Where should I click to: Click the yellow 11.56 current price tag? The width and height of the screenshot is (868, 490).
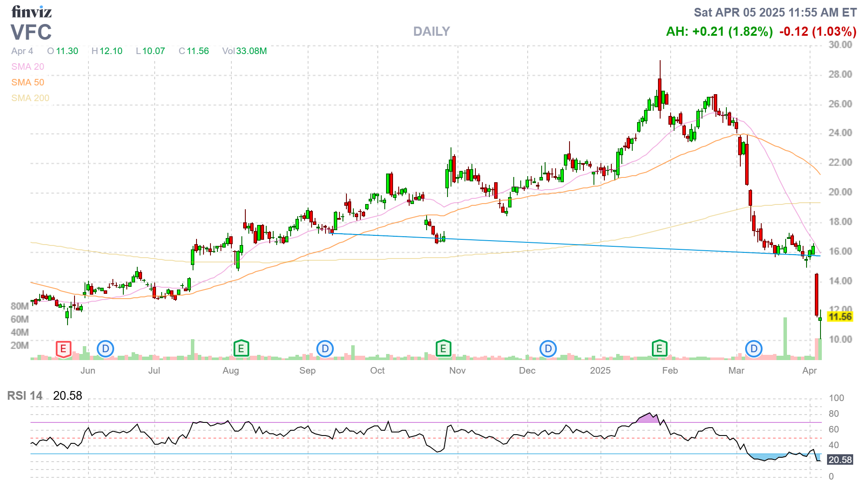click(x=840, y=317)
